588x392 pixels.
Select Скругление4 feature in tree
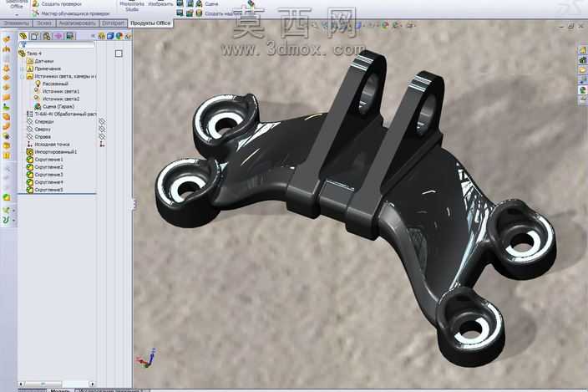click(48, 182)
